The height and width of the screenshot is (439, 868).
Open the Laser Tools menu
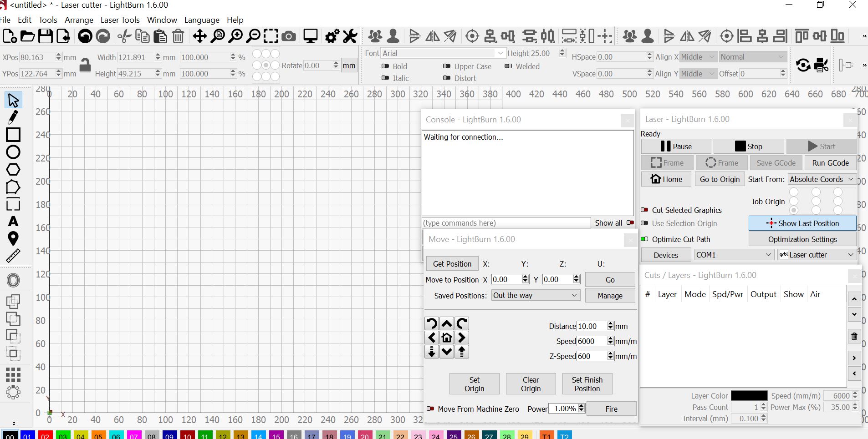pyautogui.click(x=120, y=20)
